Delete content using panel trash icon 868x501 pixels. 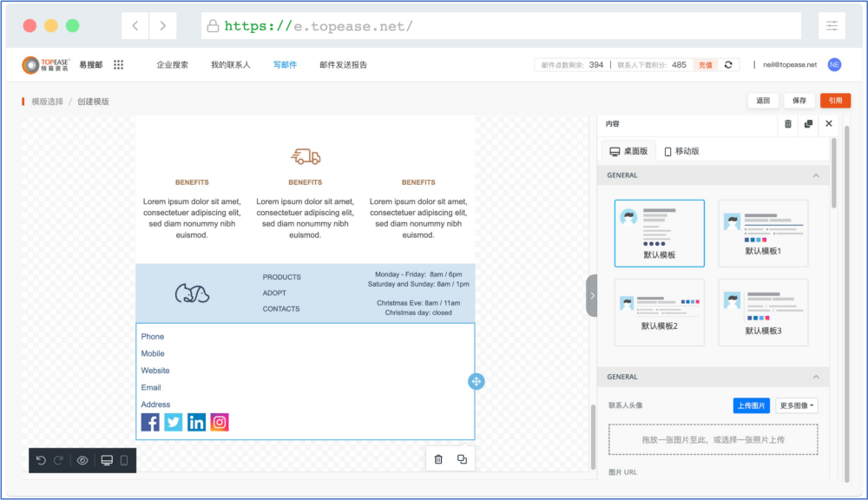click(788, 124)
